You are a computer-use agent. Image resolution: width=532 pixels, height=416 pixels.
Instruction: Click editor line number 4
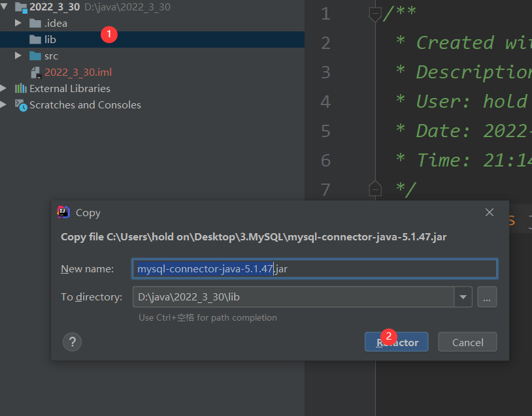325,102
